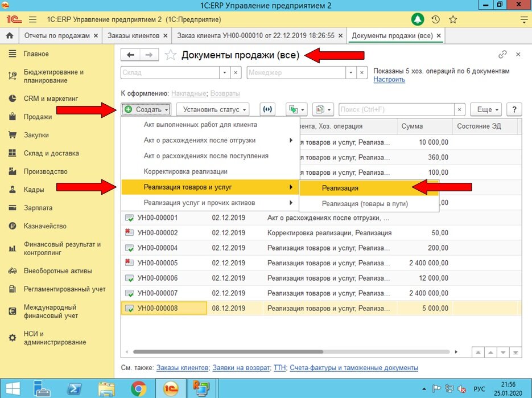Click the help question mark button
Viewport: 532px width, 398px height.
[514, 109]
